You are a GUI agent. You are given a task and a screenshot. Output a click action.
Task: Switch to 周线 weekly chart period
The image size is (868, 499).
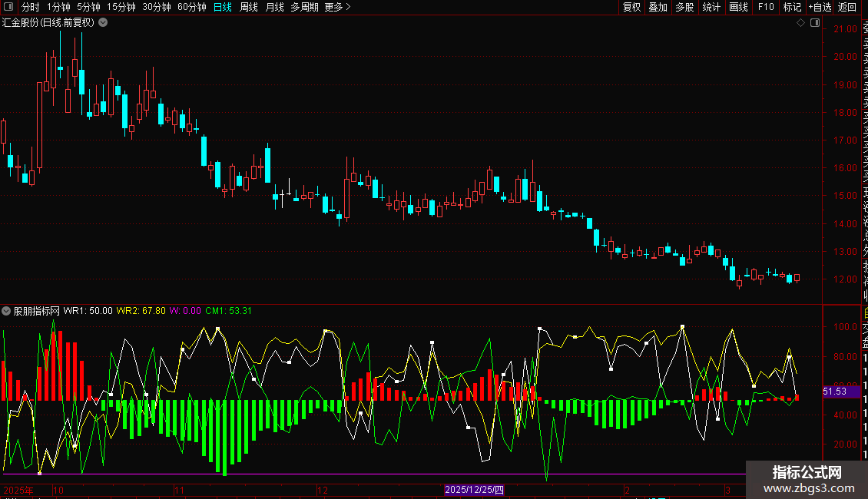click(x=249, y=7)
